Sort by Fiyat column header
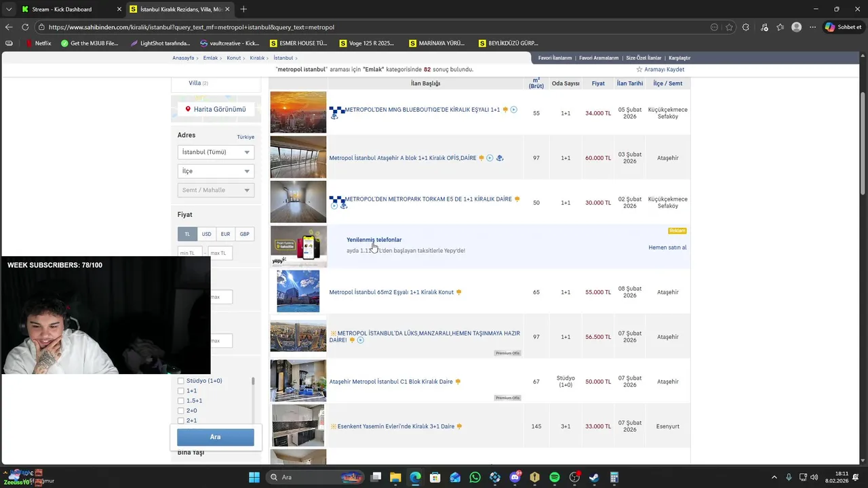868x488 pixels. (x=598, y=83)
